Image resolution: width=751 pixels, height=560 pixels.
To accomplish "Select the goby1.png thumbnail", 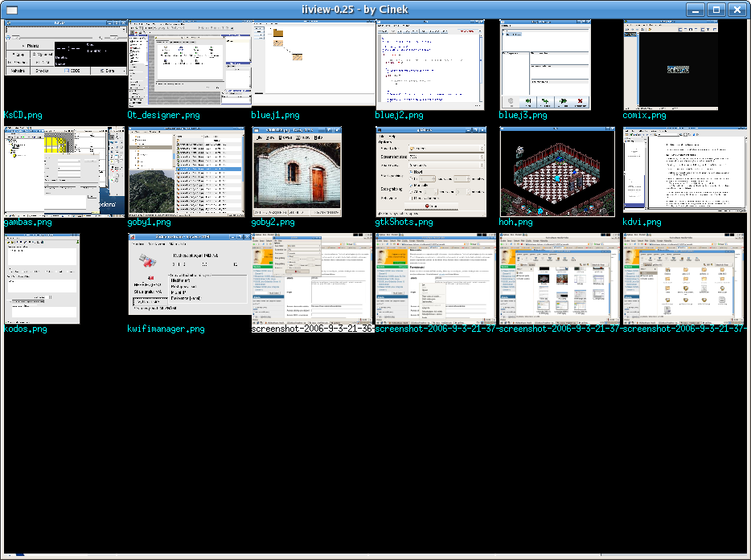I will [x=186, y=171].
